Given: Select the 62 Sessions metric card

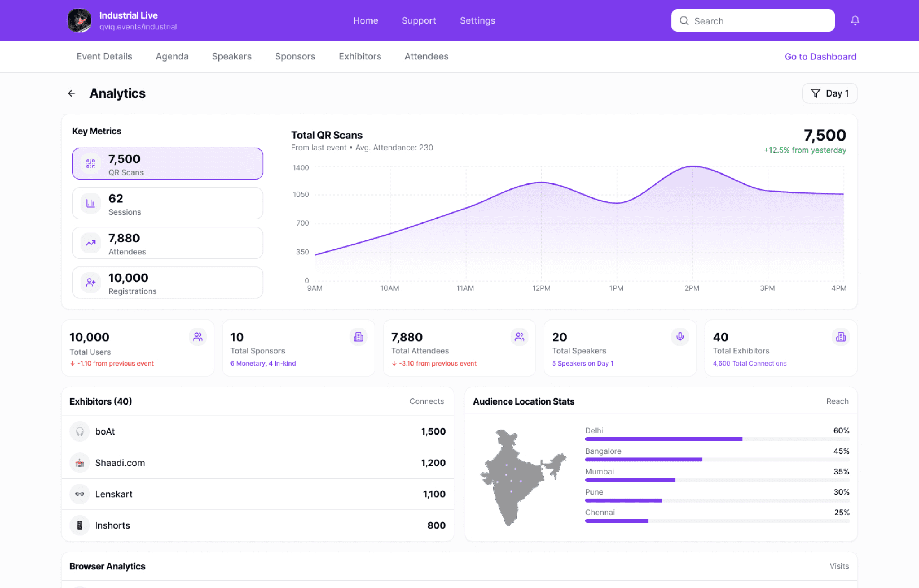Looking at the screenshot, I should coord(167,204).
